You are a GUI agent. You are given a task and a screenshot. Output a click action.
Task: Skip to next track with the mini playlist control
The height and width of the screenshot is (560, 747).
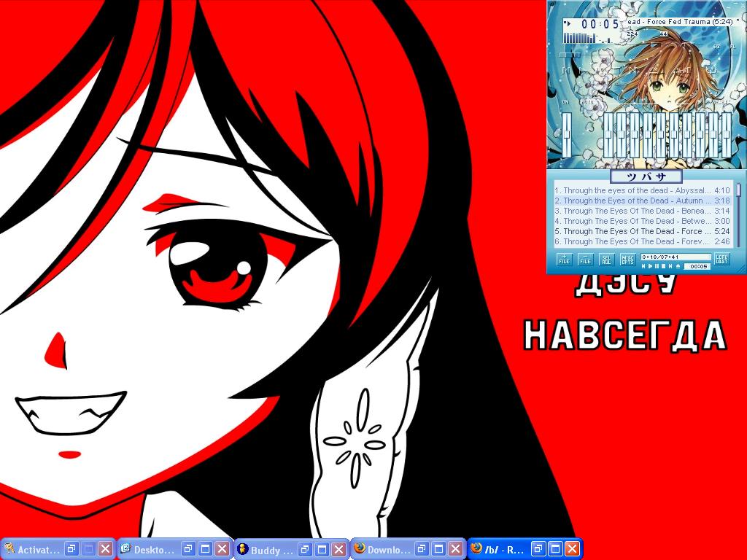[670, 266]
